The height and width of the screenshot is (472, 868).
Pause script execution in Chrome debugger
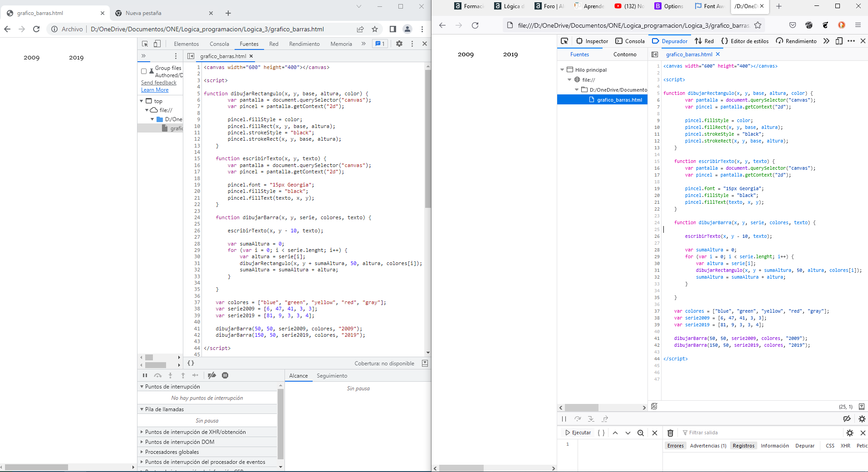[x=145, y=375]
